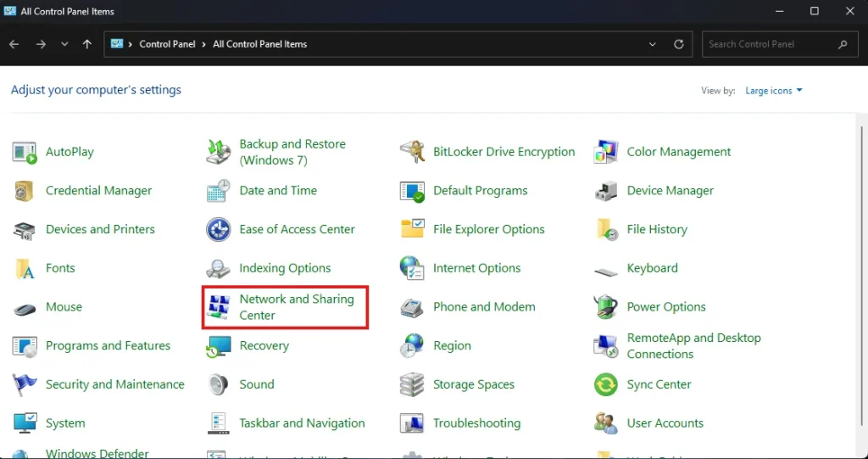Open the Recovery link
This screenshot has height=459, width=868.
click(264, 346)
